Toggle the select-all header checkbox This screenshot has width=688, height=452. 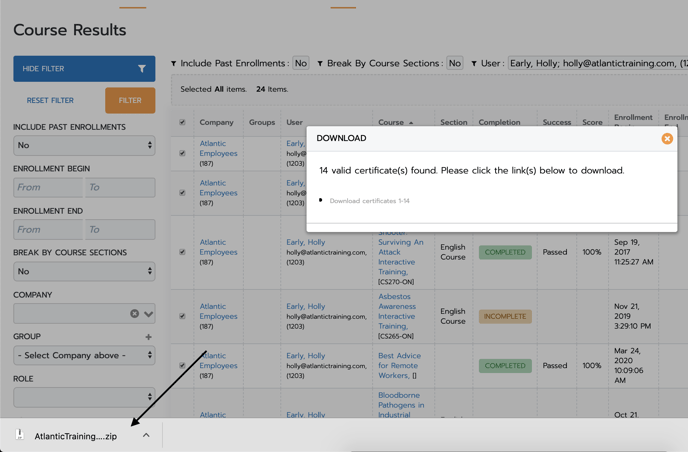tap(182, 122)
